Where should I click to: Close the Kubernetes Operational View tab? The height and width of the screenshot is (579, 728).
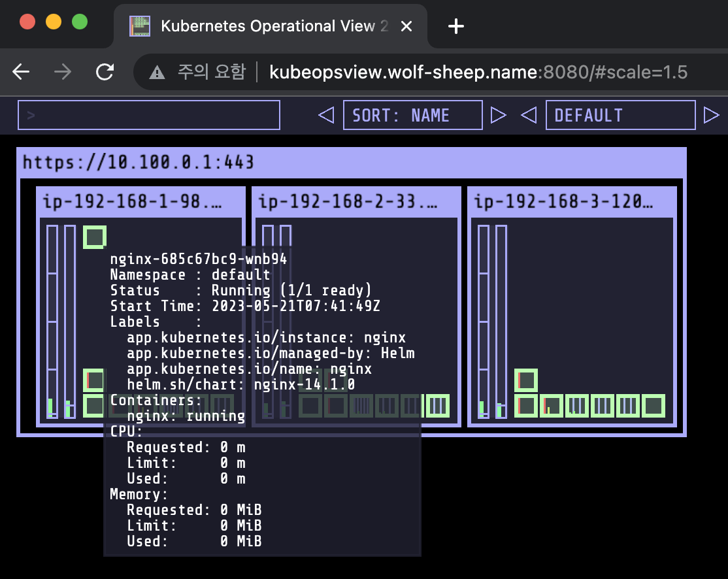point(406,26)
